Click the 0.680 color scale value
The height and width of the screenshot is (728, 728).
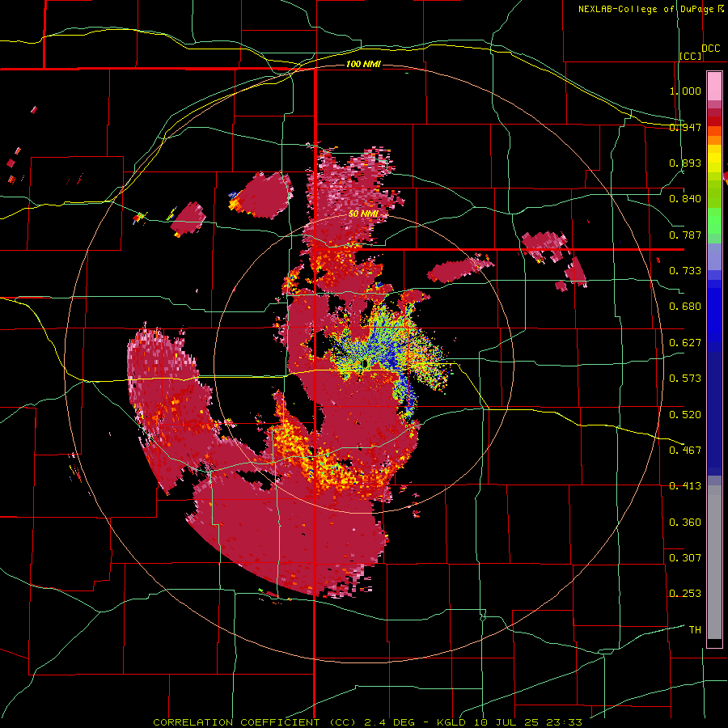point(685,307)
